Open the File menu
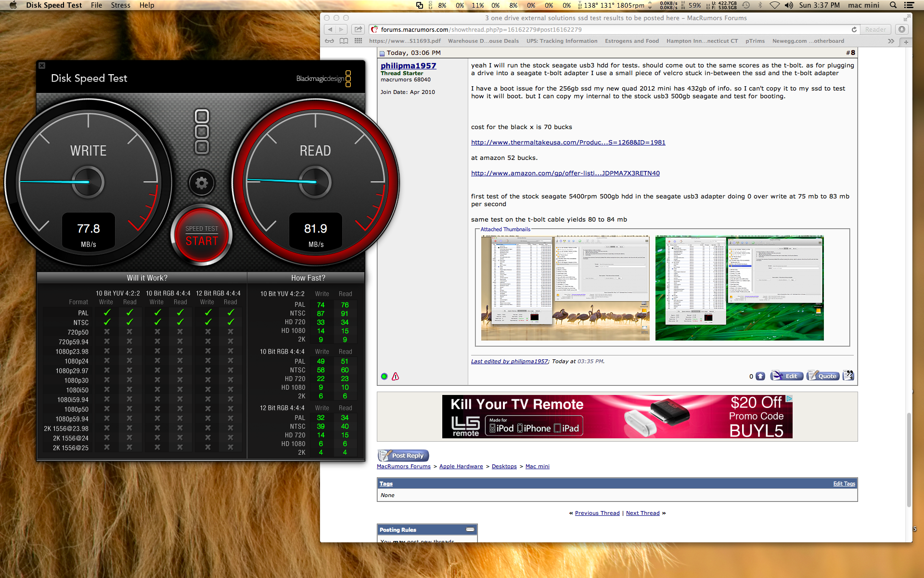 click(96, 5)
